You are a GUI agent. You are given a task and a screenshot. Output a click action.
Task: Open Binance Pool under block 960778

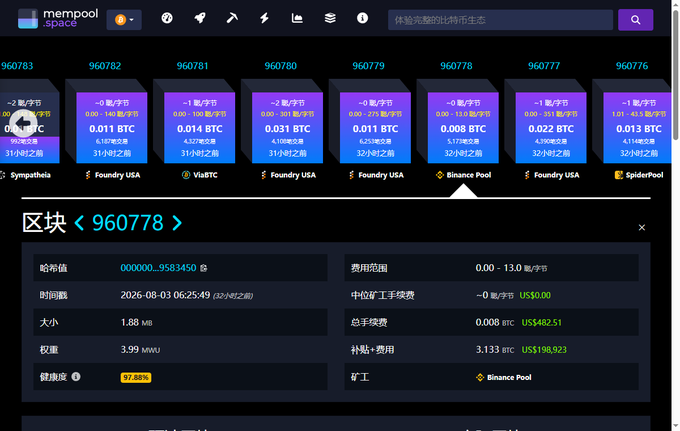click(464, 175)
